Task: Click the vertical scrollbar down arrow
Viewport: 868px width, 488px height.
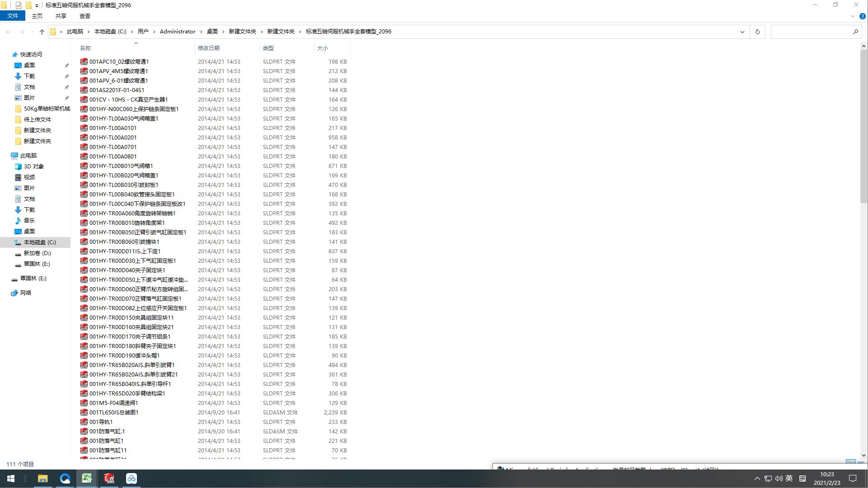Action: click(x=863, y=455)
